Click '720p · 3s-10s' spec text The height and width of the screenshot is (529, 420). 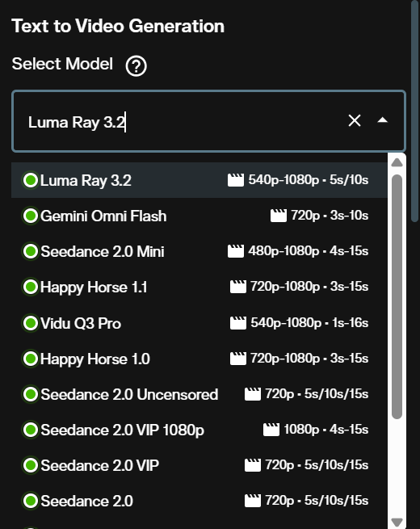pos(330,216)
